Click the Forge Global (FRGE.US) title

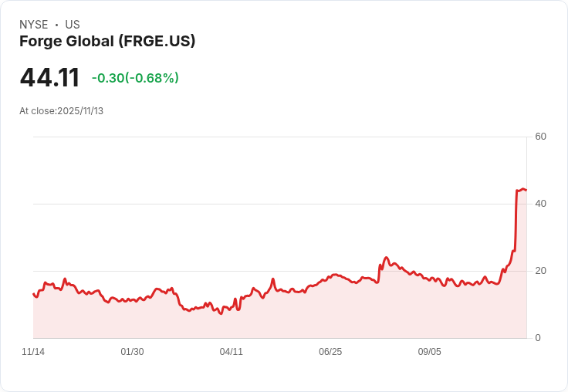click(107, 42)
